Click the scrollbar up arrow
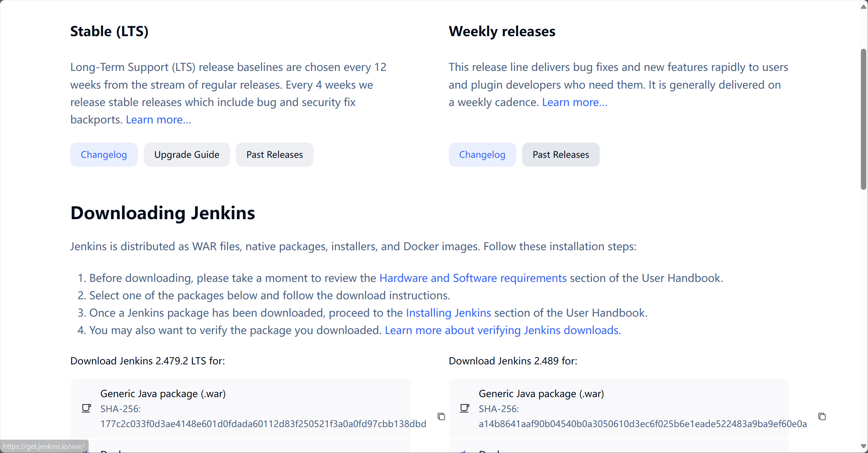 (x=863, y=7)
